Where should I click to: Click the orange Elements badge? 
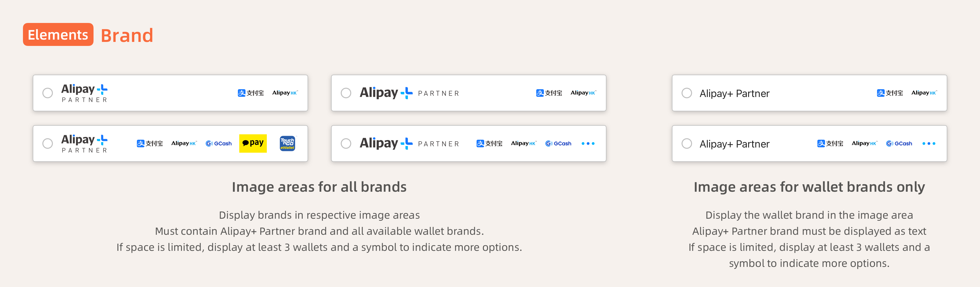pyautogui.click(x=58, y=35)
